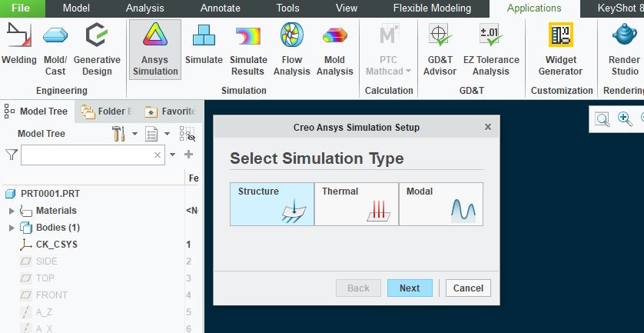This screenshot has width=644, height=333.
Task: Open GD&T Advisor
Action: pos(440,49)
